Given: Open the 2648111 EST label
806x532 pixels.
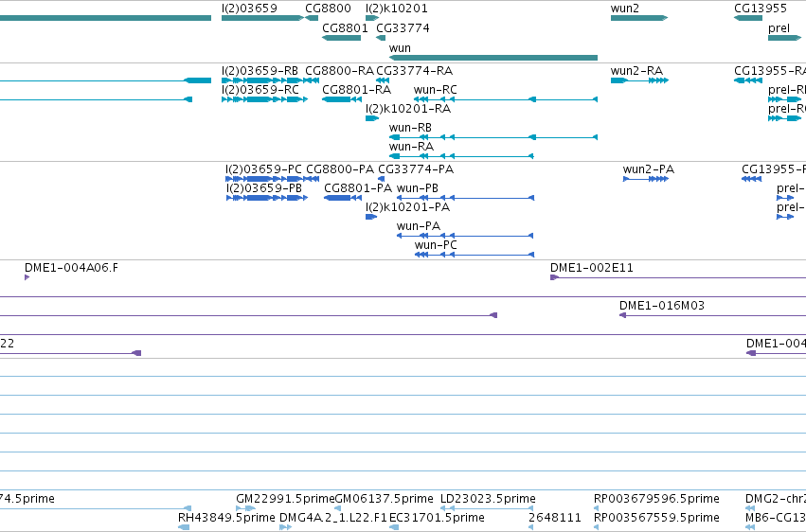Looking at the screenshot, I should (x=555, y=518).
